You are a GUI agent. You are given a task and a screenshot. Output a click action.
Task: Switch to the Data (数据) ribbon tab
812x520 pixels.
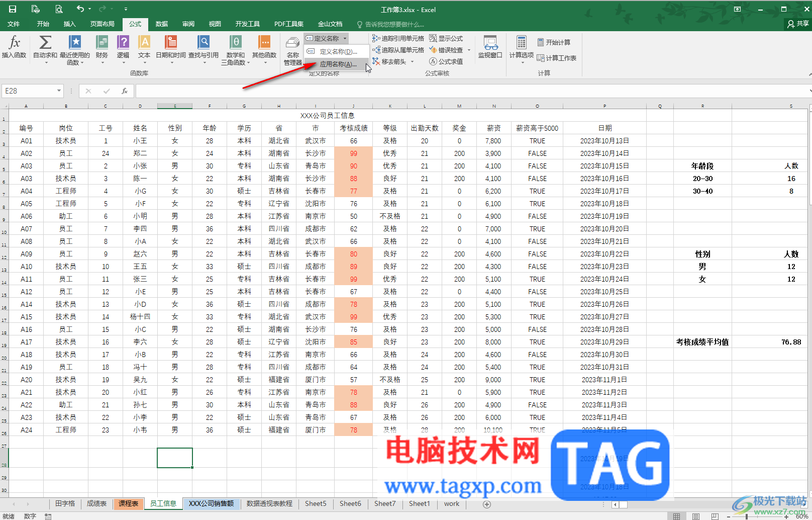162,24
